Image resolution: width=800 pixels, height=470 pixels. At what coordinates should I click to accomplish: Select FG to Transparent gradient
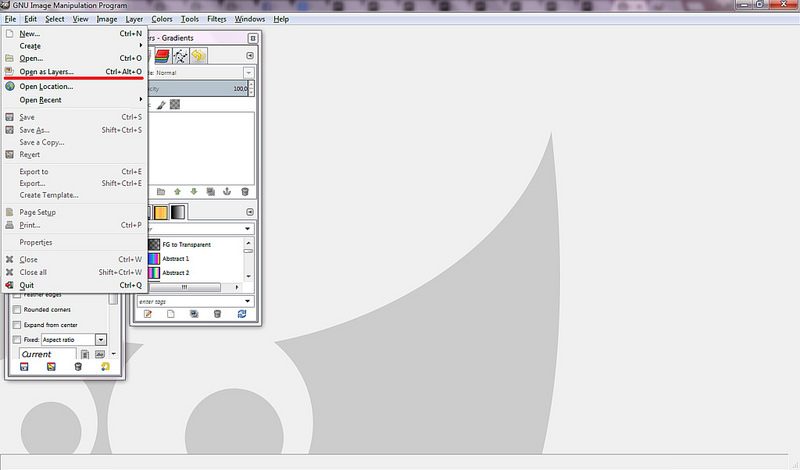coord(195,245)
